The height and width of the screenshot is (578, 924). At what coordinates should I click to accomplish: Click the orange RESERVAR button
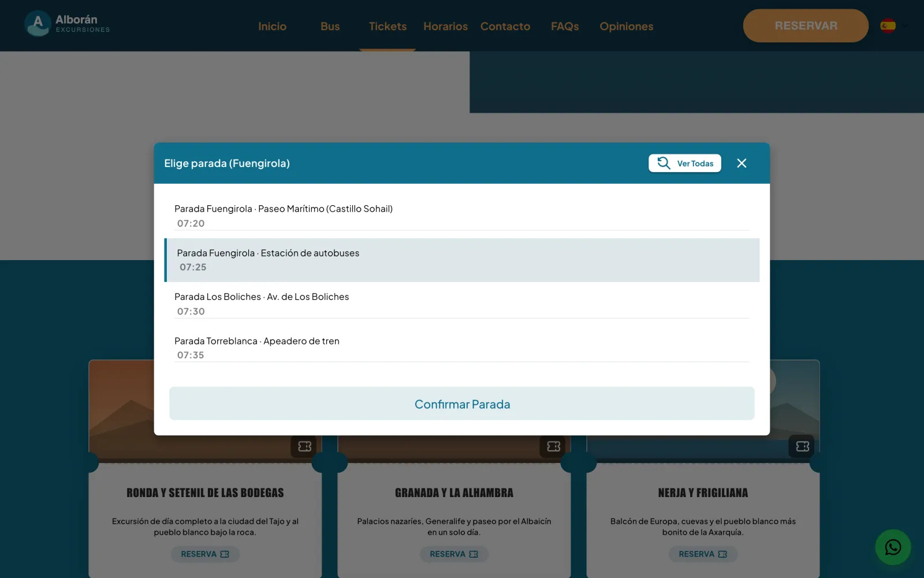click(806, 25)
